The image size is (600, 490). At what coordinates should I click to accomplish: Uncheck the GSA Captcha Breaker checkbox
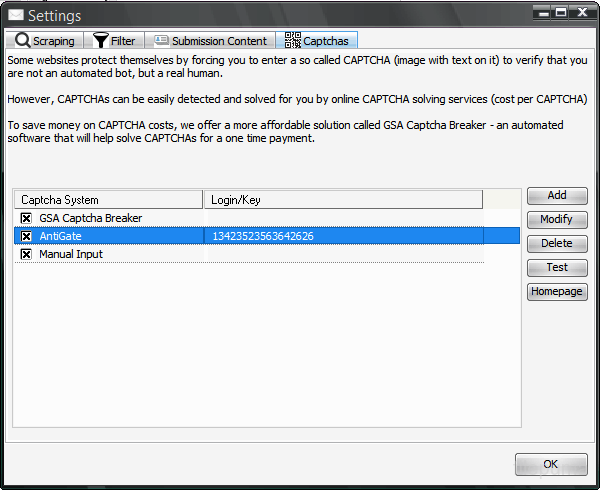tap(26, 218)
